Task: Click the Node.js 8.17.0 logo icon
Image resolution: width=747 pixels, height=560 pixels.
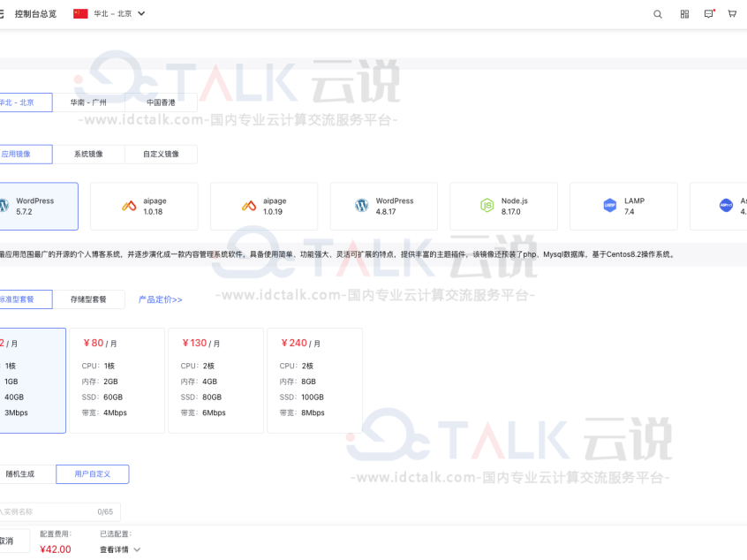Action: tap(487, 206)
